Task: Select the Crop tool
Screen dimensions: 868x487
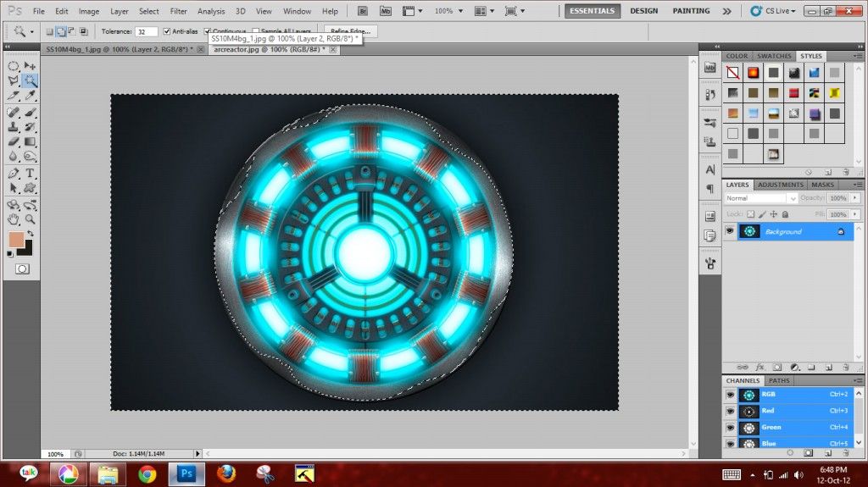Action: [14, 97]
